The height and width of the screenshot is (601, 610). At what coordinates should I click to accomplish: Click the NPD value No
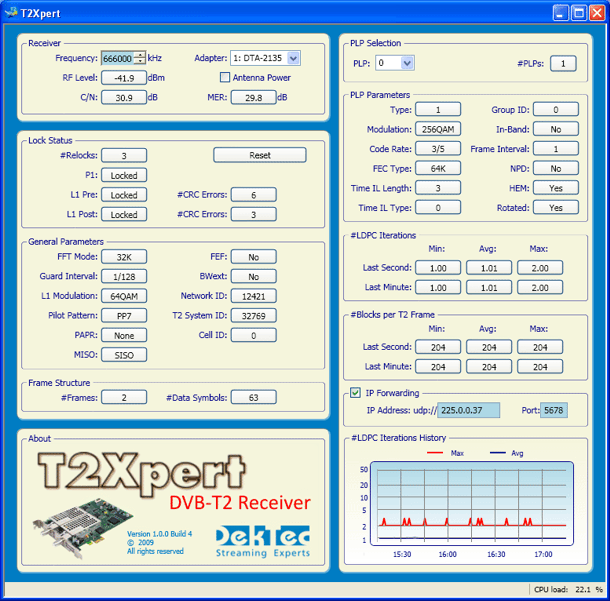coord(556,168)
